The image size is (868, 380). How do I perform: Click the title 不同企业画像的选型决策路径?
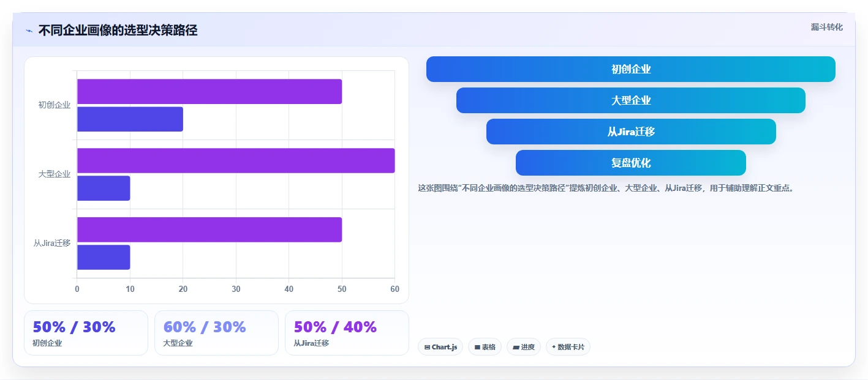tap(118, 30)
